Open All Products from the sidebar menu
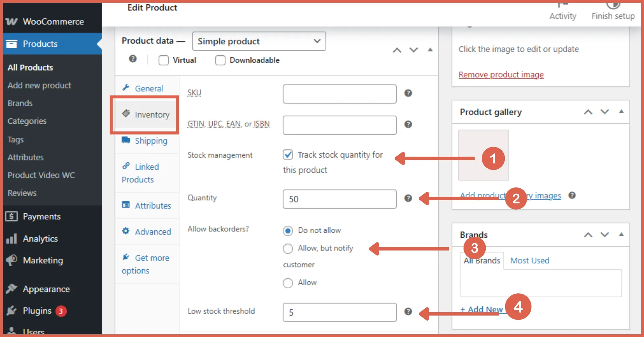The height and width of the screenshot is (337, 644). (x=30, y=67)
